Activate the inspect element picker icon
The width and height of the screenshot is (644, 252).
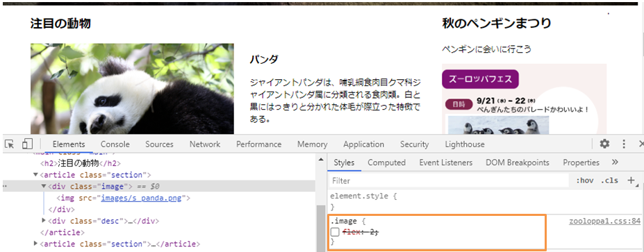(x=10, y=144)
